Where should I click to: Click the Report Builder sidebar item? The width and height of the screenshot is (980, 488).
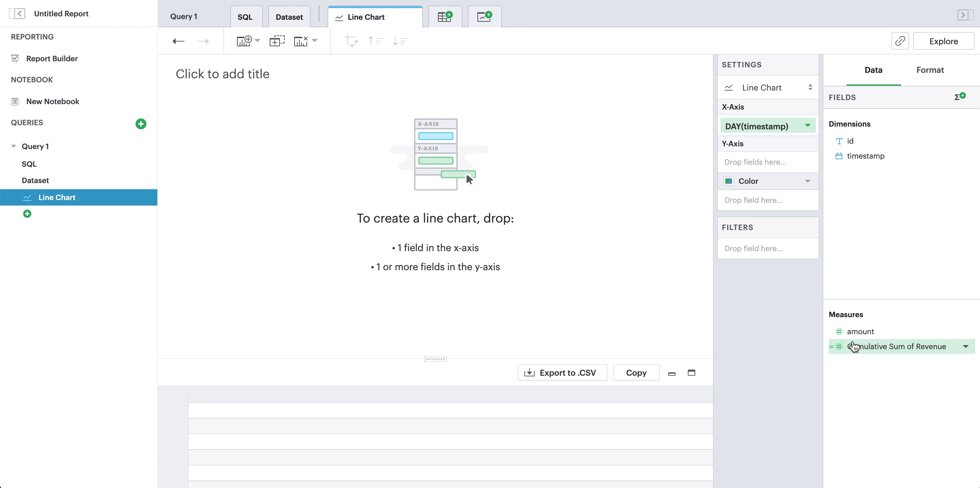tap(52, 58)
